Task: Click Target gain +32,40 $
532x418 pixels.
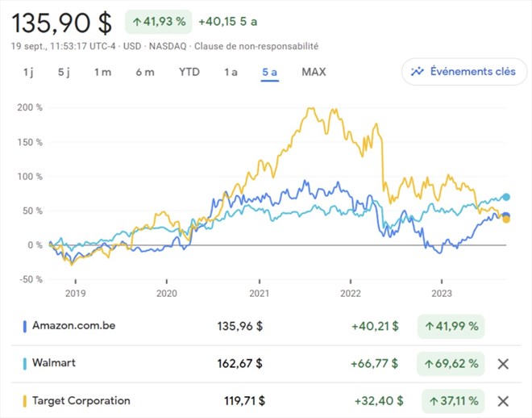Action: (379, 401)
